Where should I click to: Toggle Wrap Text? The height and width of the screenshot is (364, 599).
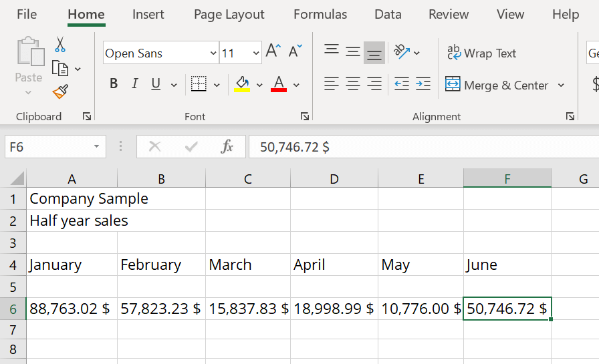481,53
